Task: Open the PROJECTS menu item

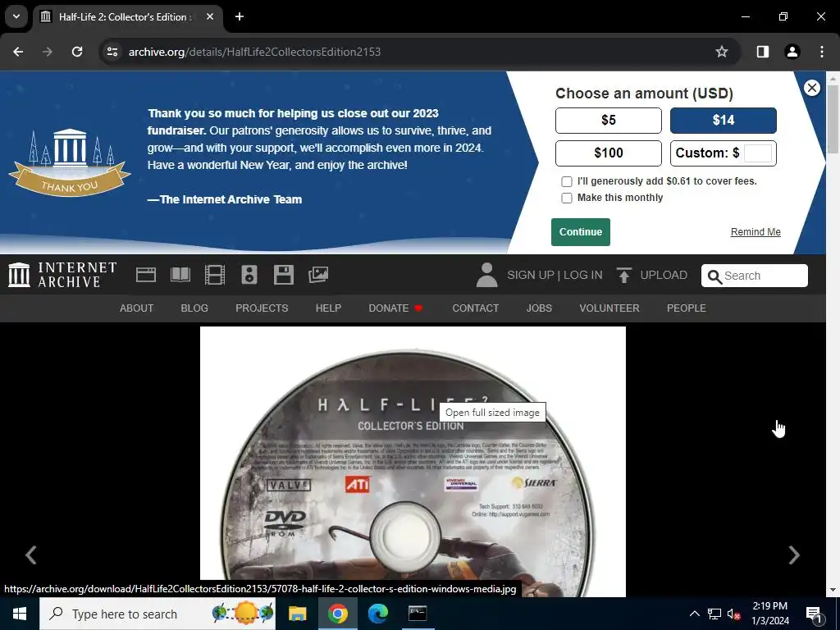Action: (262, 308)
